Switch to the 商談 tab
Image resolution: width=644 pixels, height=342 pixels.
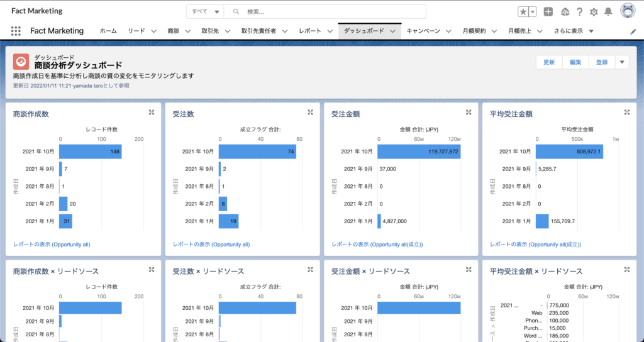(174, 31)
